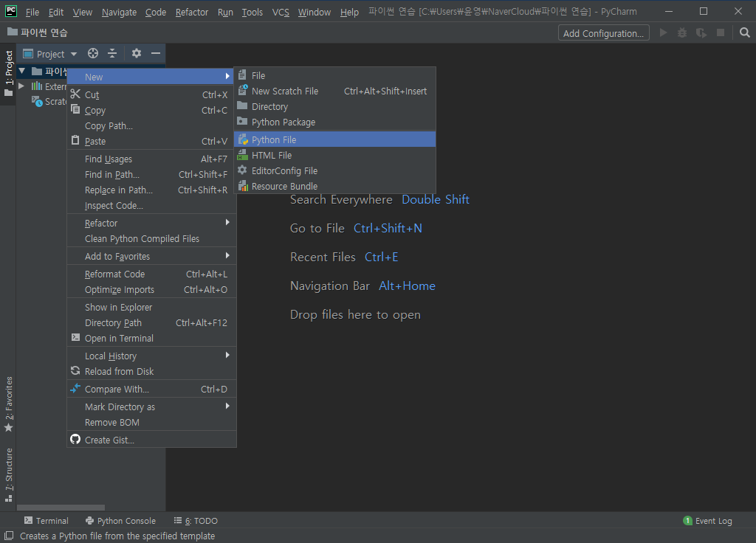This screenshot has width=756, height=543.
Task: Select Inspect Code entry
Action: point(151,205)
